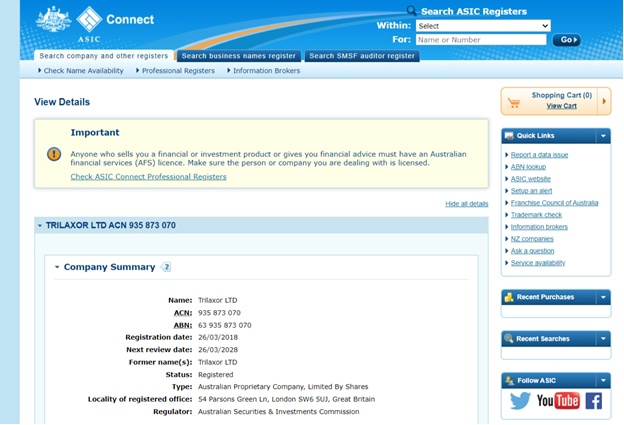
Task: Click the Recent Searches magnifier icon
Action: tap(509, 339)
